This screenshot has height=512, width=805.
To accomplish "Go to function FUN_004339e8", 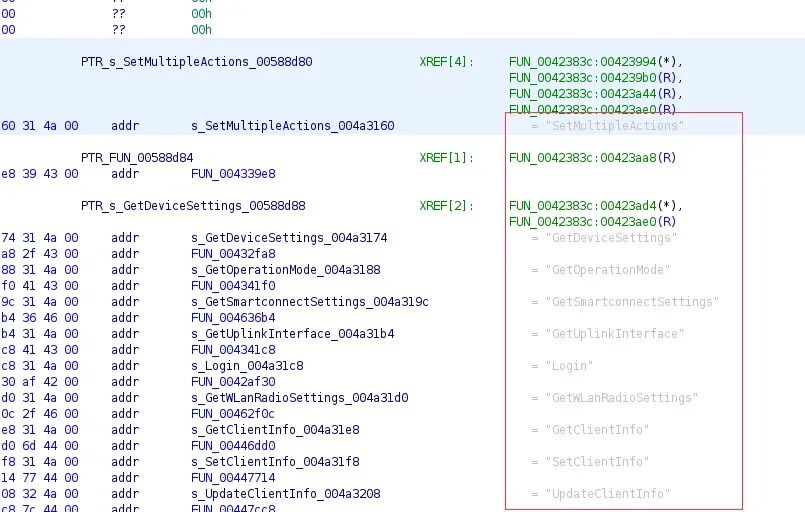I will [233, 174].
